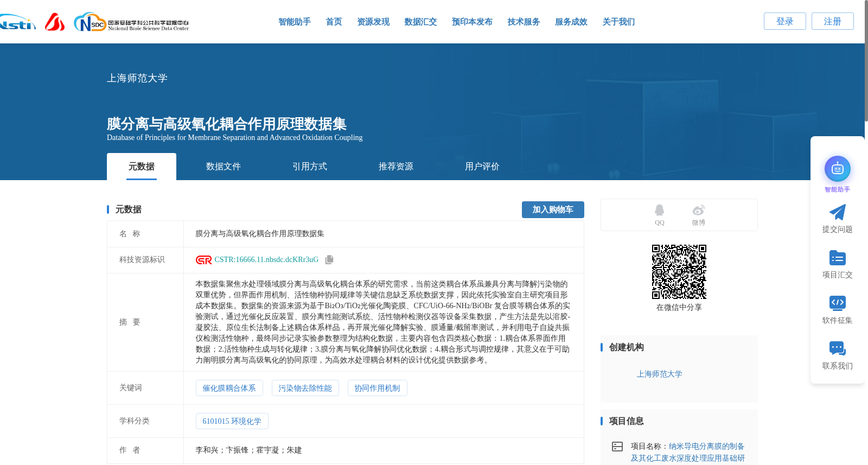This screenshot has width=868, height=465.
Task: Switch to the 引用方式 tab
Action: pos(310,167)
